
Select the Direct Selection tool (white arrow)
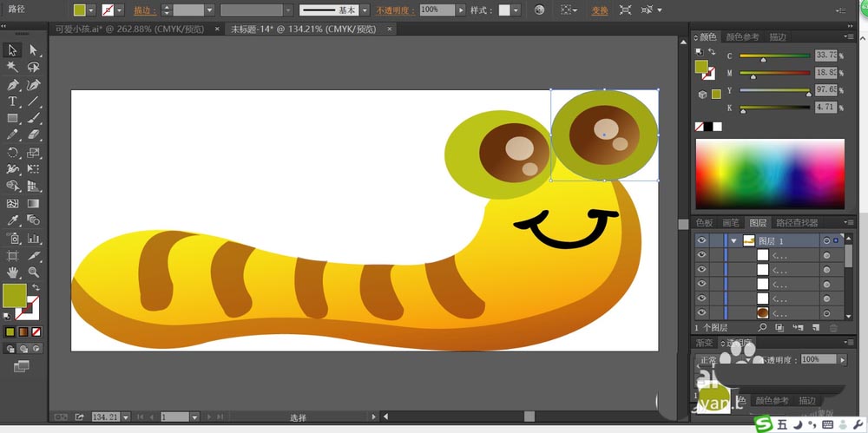[x=33, y=50]
